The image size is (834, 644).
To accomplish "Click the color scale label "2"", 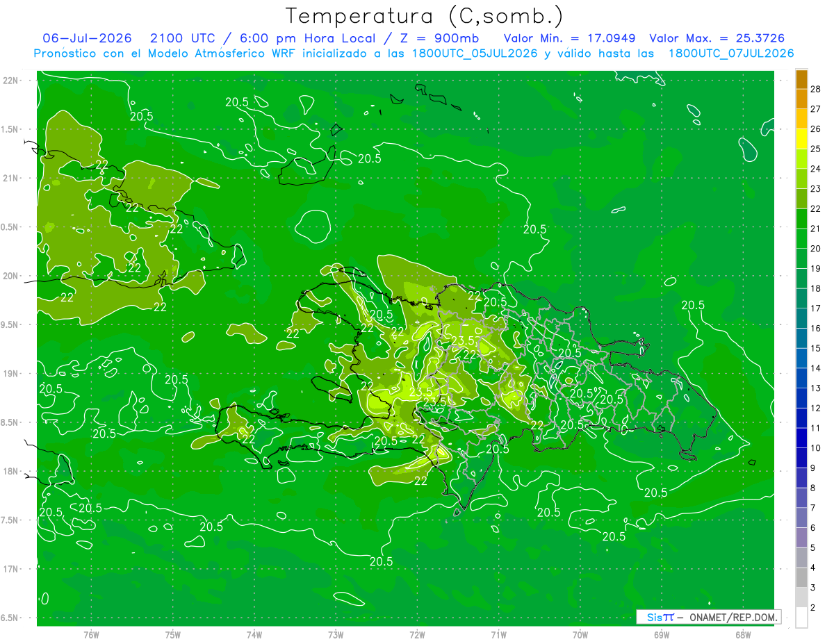I will 813,609.
